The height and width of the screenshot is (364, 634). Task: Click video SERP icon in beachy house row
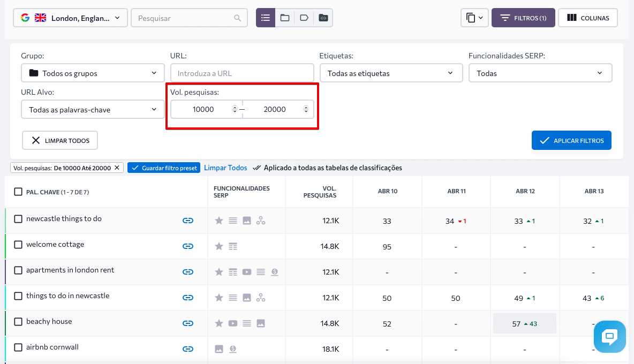point(233,323)
